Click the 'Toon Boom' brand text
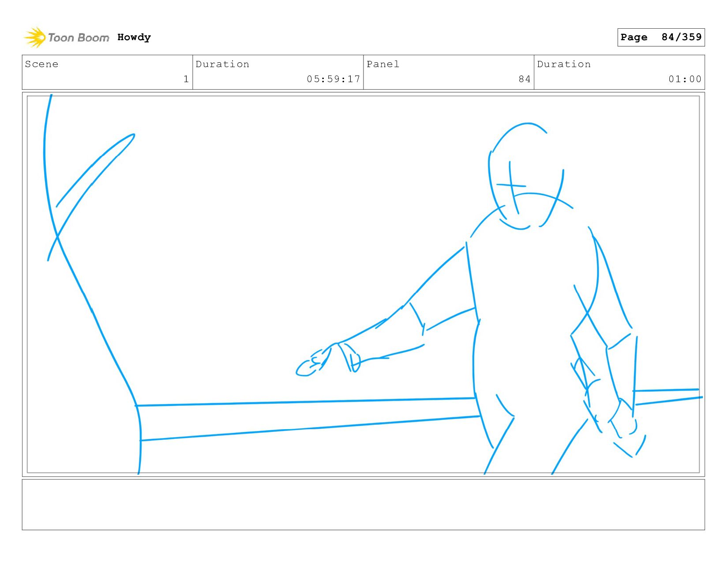The height and width of the screenshot is (563, 728). point(79,38)
